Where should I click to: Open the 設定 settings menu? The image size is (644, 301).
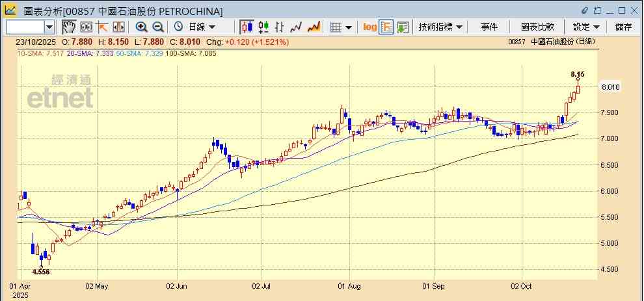click(585, 27)
